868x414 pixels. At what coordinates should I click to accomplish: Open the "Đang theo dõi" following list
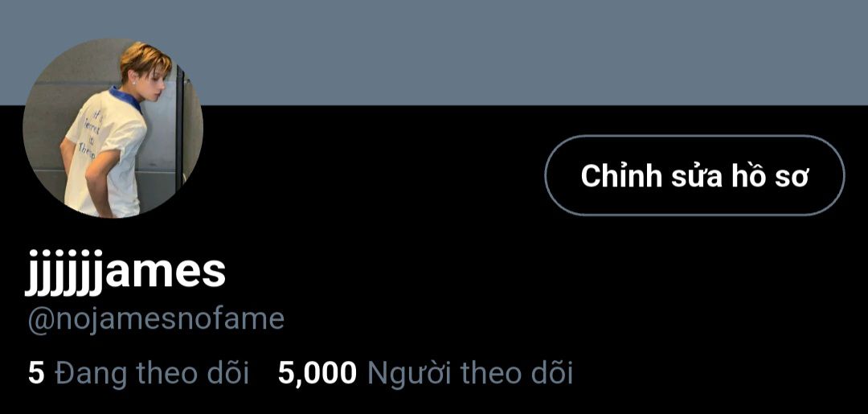[138, 372]
